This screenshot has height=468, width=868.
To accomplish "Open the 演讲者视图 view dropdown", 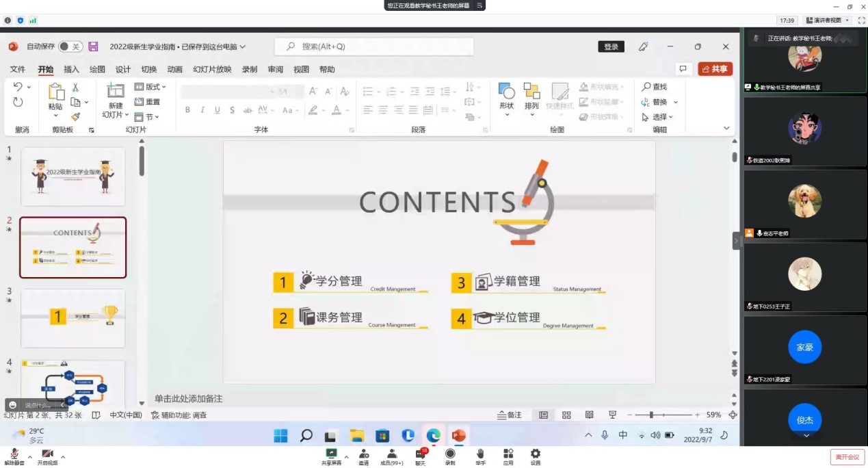I will [828, 21].
